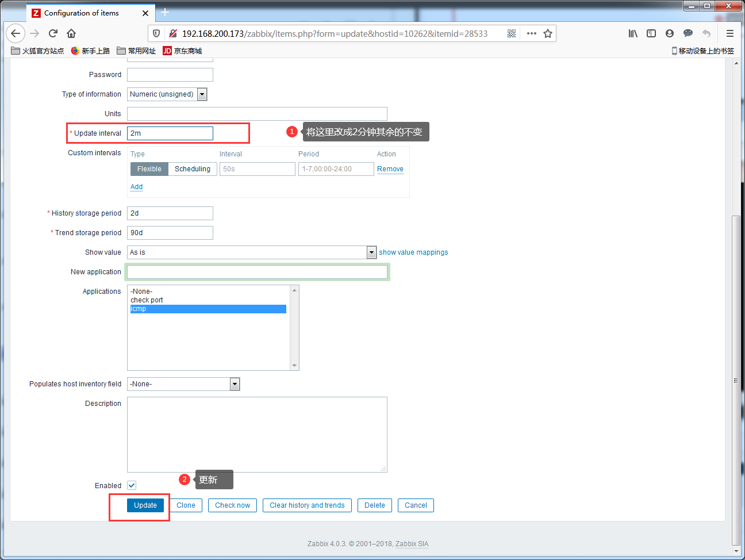
Task: Go back to the previous page
Action: pos(16,33)
